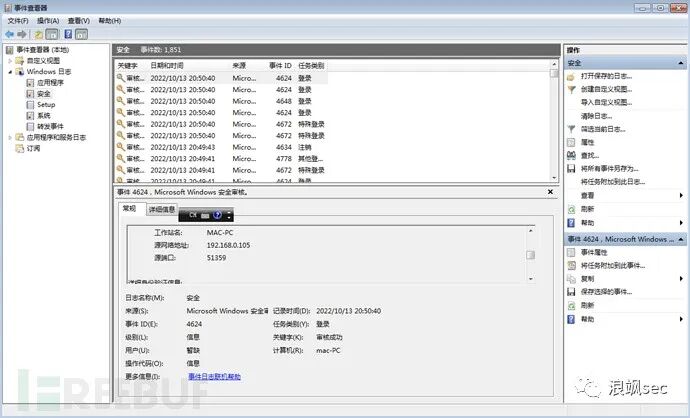The image size is (690, 418).
Task: Click 导入自定义视图 action
Action: [x=606, y=103]
